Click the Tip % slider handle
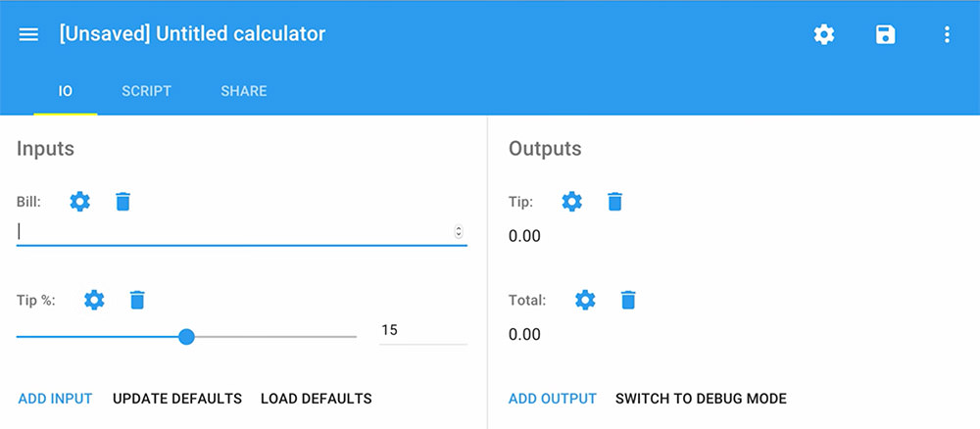 [186, 337]
